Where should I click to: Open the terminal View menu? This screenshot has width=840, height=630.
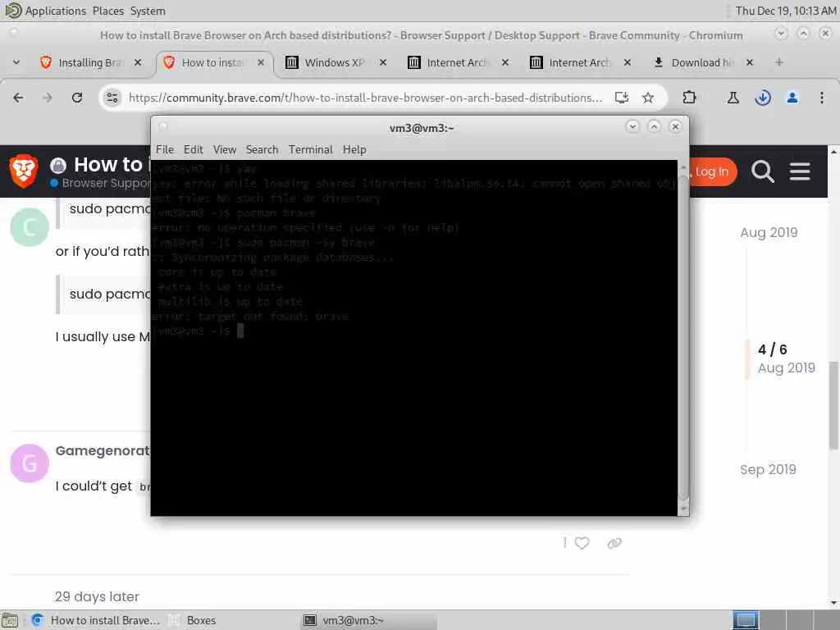click(x=225, y=149)
